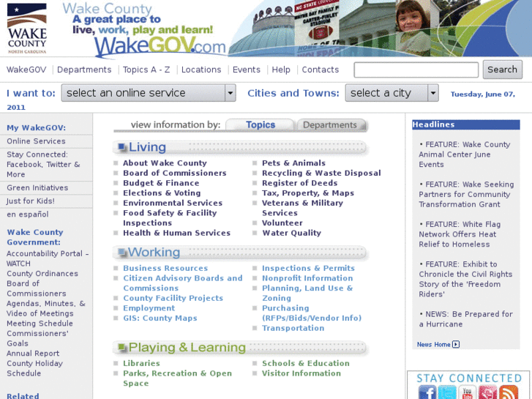Open GIS: County Maps link
Screen dimensions: 532x399
(x=160, y=318)
